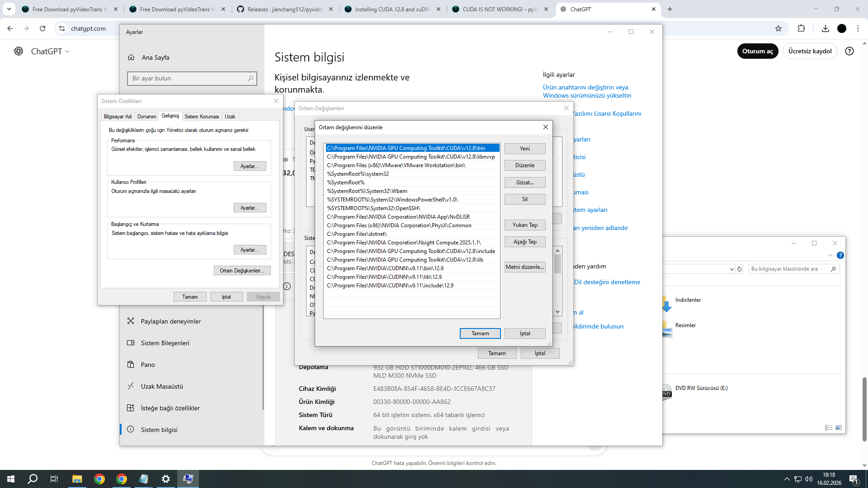Open the Chrome tab search dropdown
This screenshot has width=868, height=488.
9,9
